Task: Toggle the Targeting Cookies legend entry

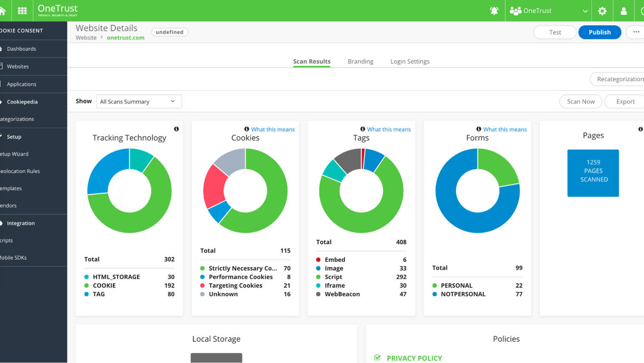Action: pyautogui.click(x=235, y=285)
